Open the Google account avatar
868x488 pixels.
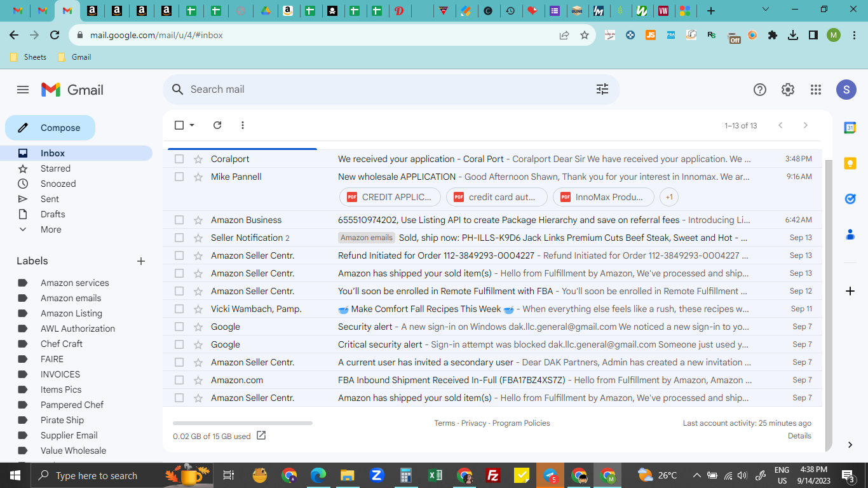(846, 90)
